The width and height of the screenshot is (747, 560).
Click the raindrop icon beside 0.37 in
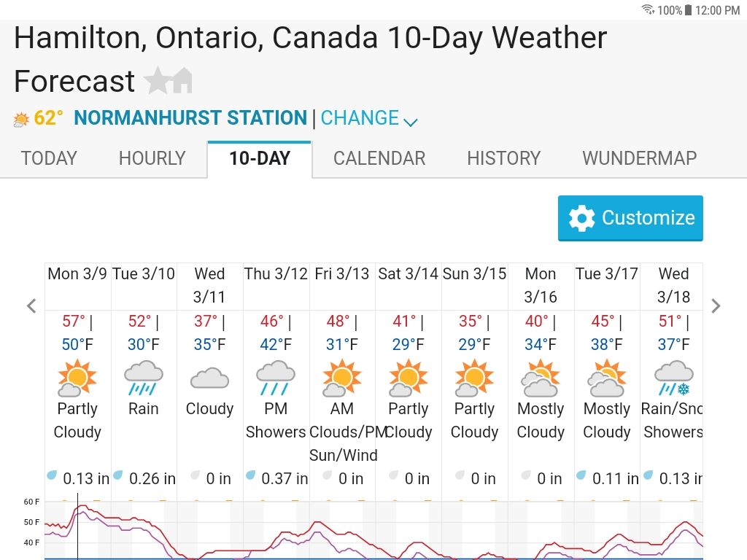[249, 475]
